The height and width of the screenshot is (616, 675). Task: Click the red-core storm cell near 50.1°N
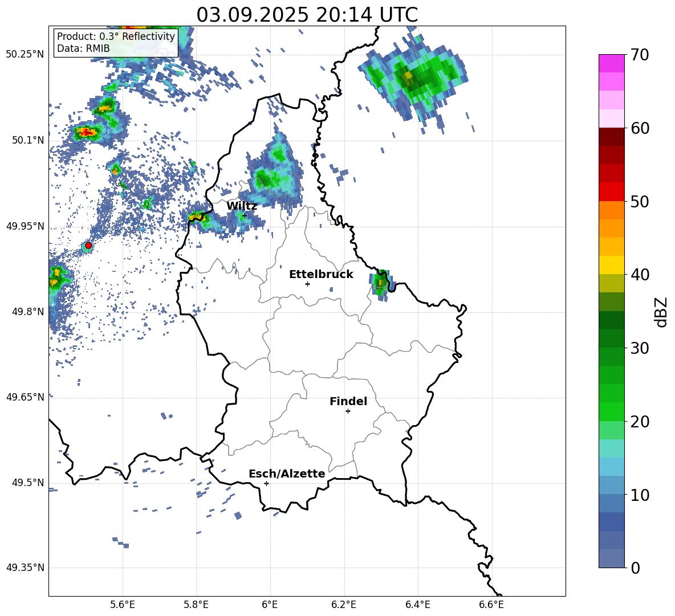tap(87, 132)
